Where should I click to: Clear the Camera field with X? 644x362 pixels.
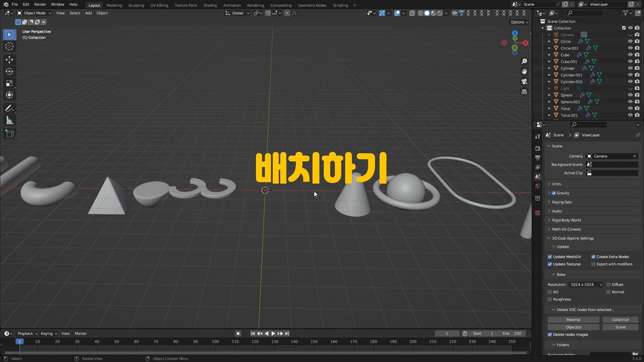click(x=634, y=157)
